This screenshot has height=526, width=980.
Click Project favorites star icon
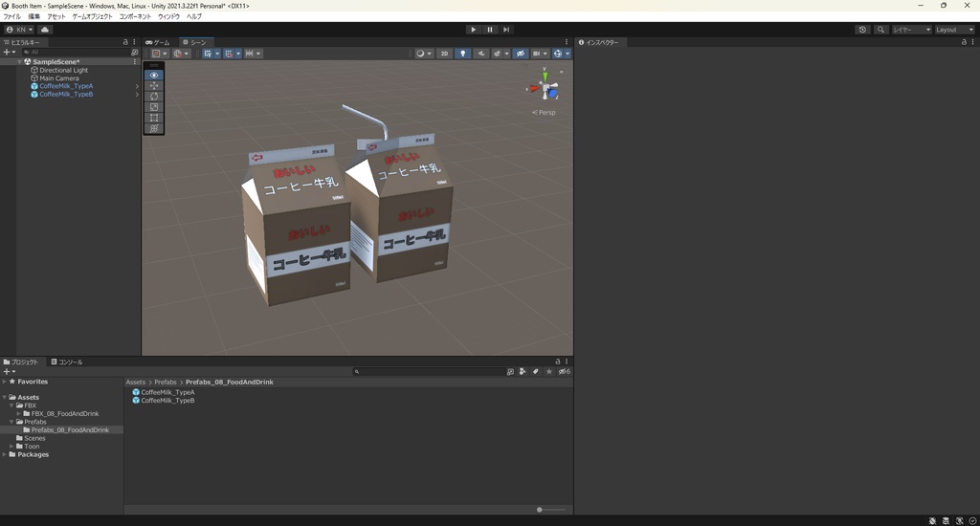pos(548,371)
